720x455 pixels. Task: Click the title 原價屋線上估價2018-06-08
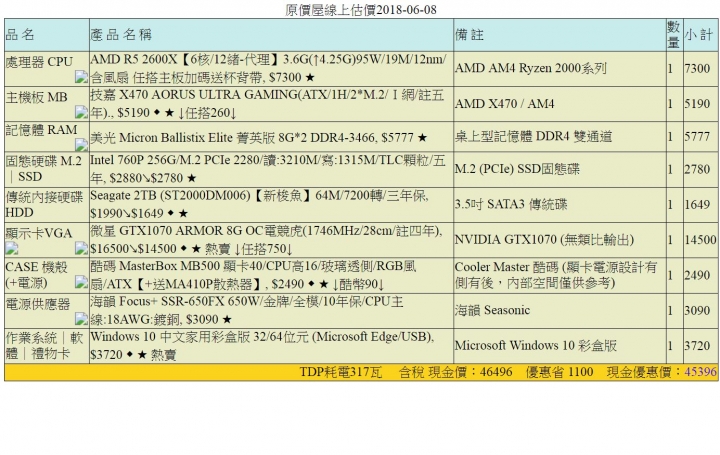tap(360, 10)
